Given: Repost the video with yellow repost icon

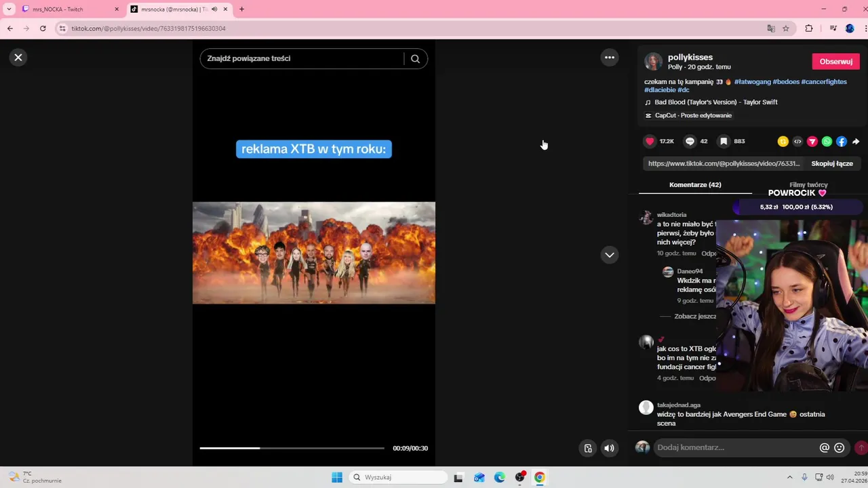Looking at the screenshot, I should point(783,142).
